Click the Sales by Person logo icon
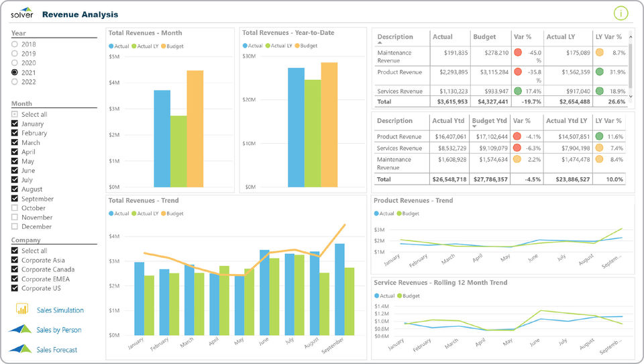The image size is (644, 364). 20,328
